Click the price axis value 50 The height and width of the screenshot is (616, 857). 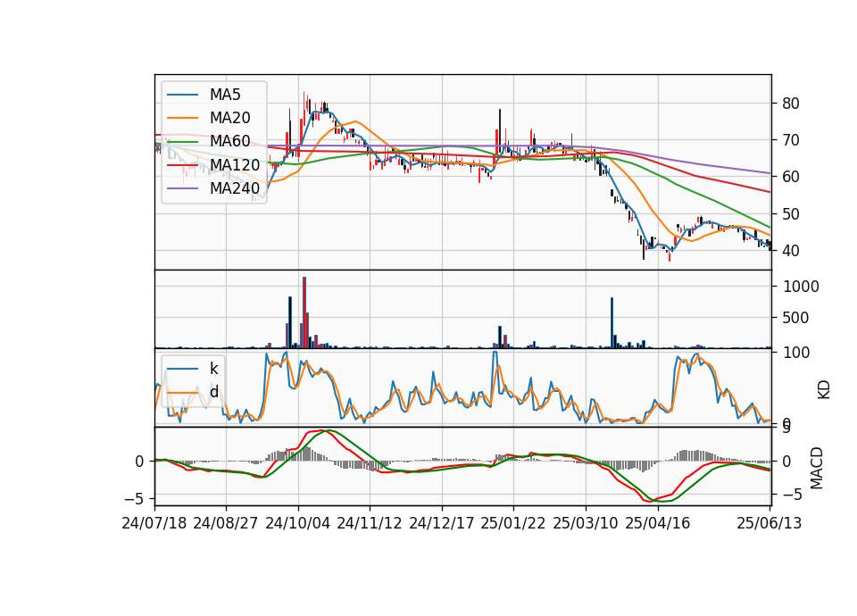pos(791,213)
